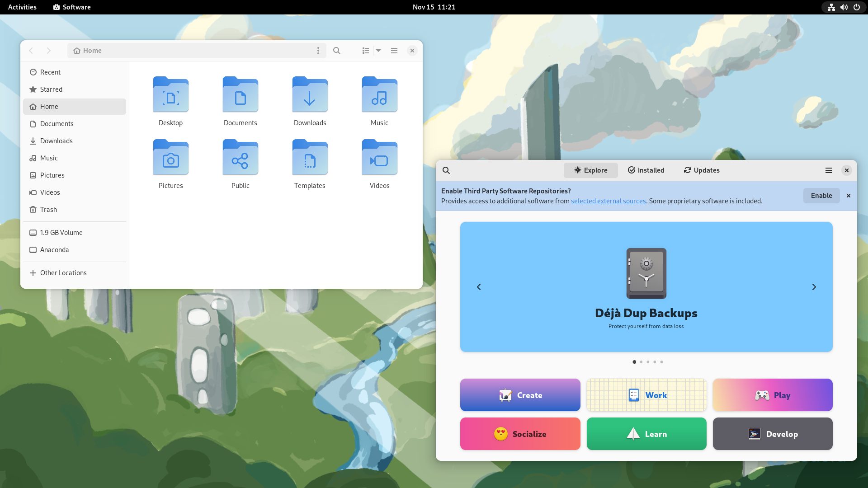
Task: Open the Socialize category
Action: pos(520,434)
